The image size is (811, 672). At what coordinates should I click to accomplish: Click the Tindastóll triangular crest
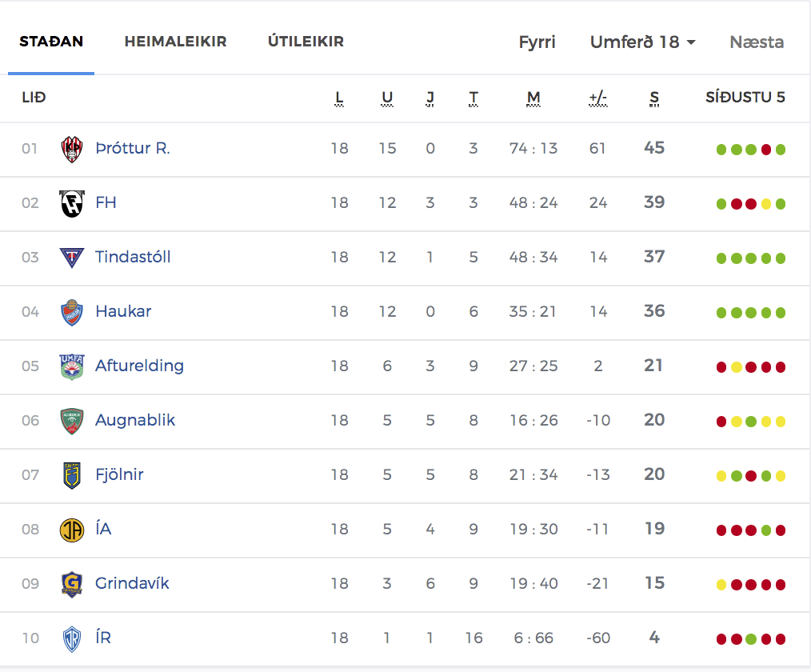[72, 258]
